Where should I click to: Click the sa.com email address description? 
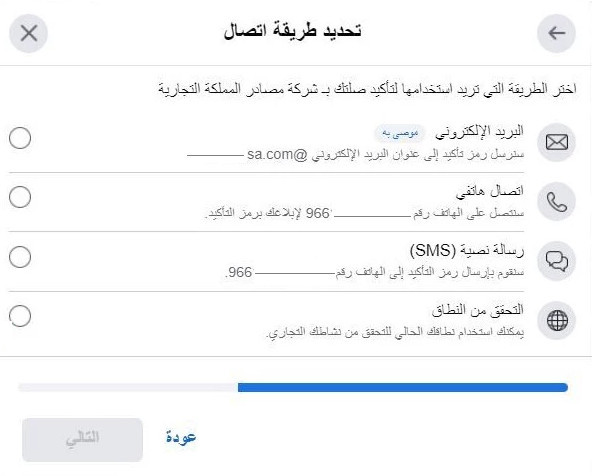[x=356, y=154]
